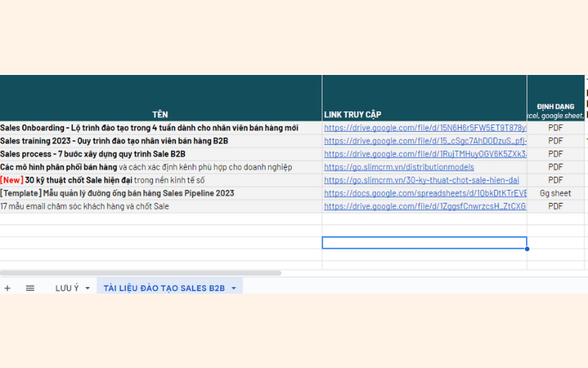Click the Gg sheet format cell

556,194
